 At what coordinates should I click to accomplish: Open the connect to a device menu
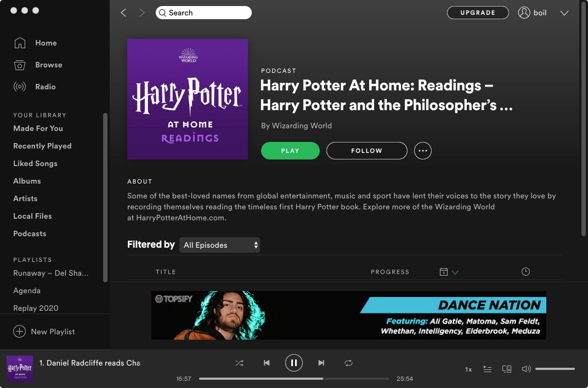point(507,369)
